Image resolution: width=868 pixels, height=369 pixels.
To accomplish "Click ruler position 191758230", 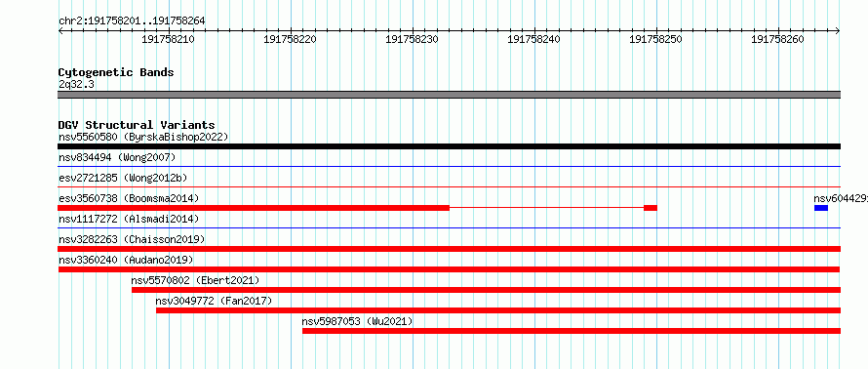I will [412, 39].
